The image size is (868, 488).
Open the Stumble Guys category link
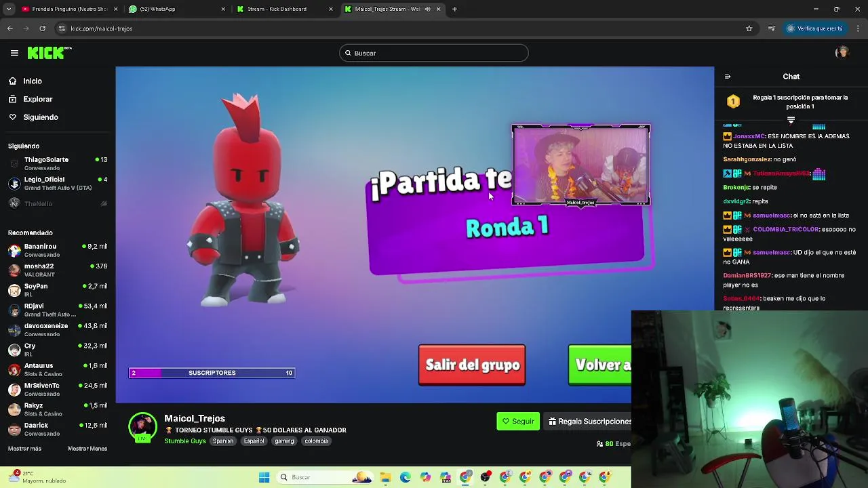pos(185,441)
